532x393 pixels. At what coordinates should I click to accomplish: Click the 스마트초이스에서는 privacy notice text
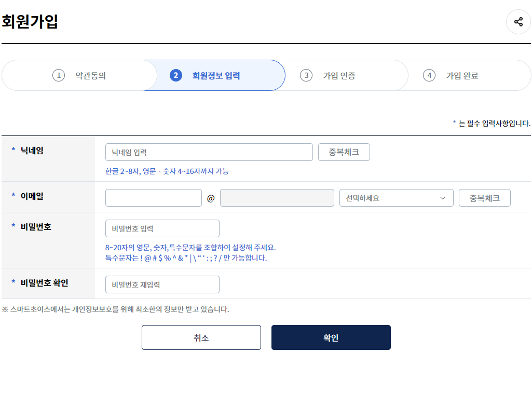(x=115, y=309)
